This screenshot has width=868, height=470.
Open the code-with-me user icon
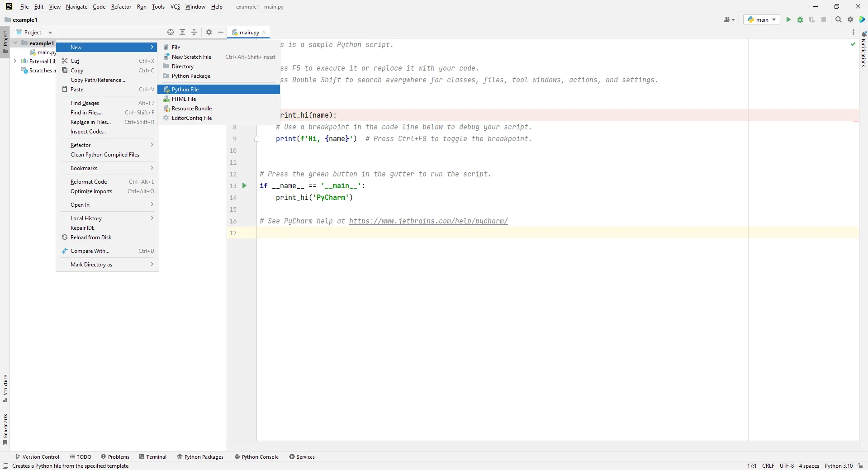[x=729, y=19]
